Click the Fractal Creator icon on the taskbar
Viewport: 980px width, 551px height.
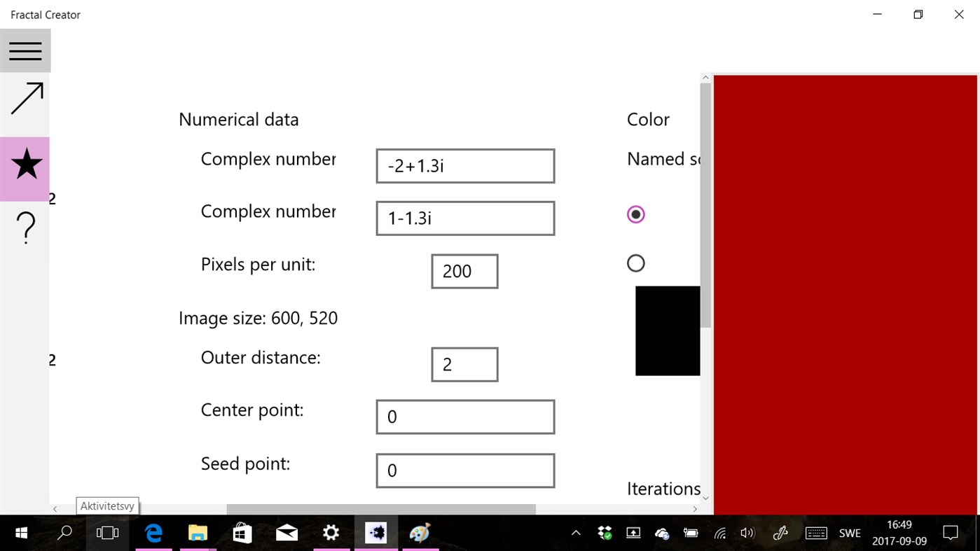376,532
